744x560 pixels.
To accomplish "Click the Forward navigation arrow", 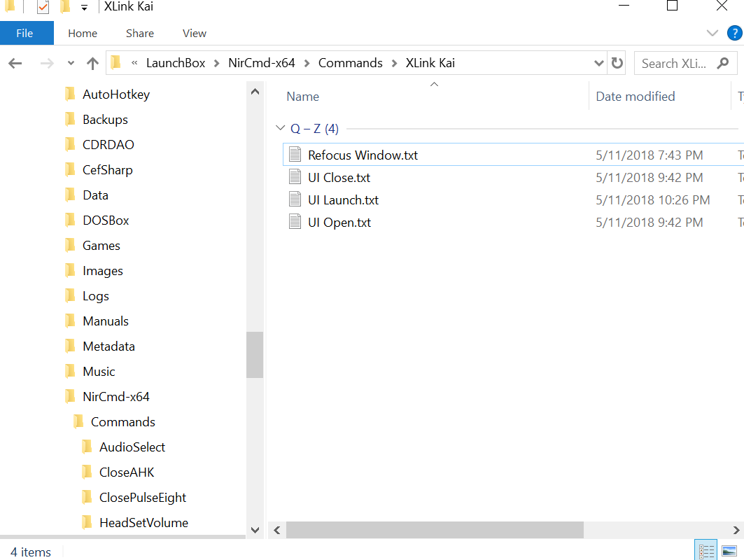I will tap(47, 63).
